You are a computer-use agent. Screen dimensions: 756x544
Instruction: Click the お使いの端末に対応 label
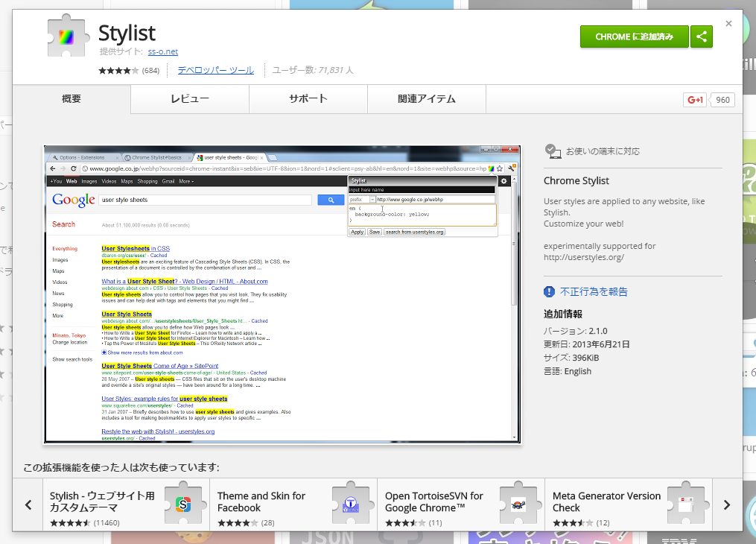tap(603, 151)
